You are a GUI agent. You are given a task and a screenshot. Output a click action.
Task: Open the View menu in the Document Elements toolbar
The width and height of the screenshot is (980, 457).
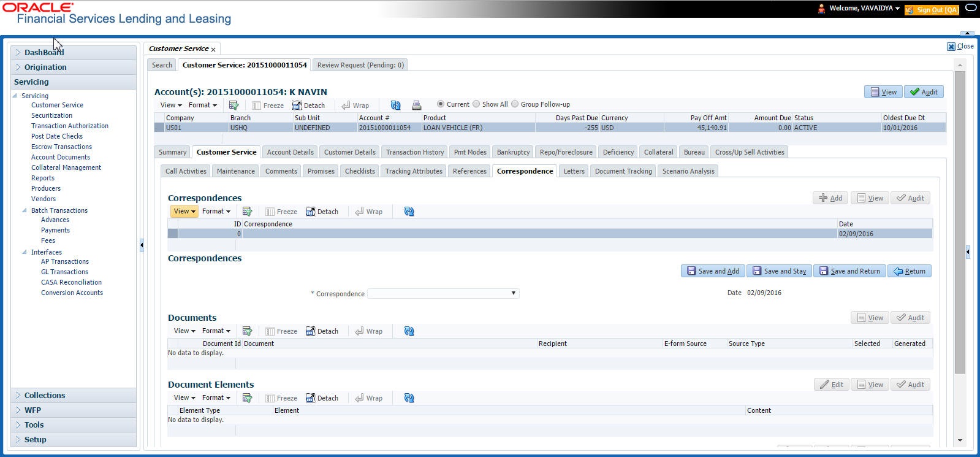coord(184,398)
